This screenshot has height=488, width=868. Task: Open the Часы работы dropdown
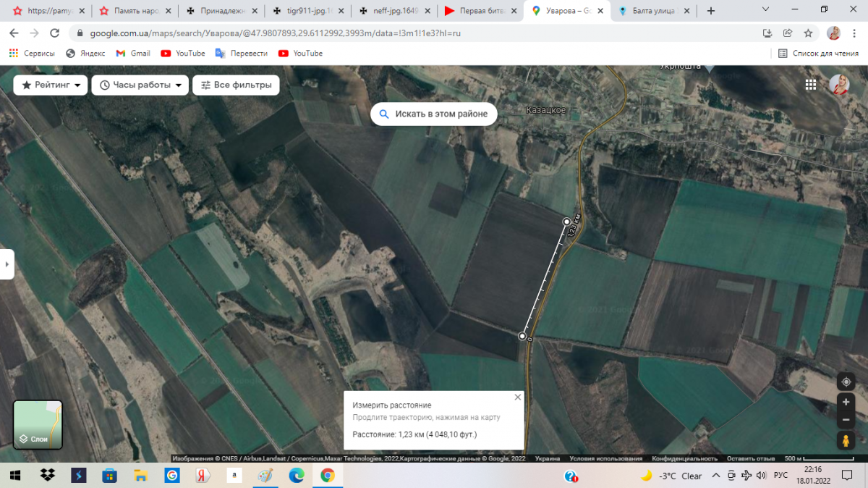(140, 85)
